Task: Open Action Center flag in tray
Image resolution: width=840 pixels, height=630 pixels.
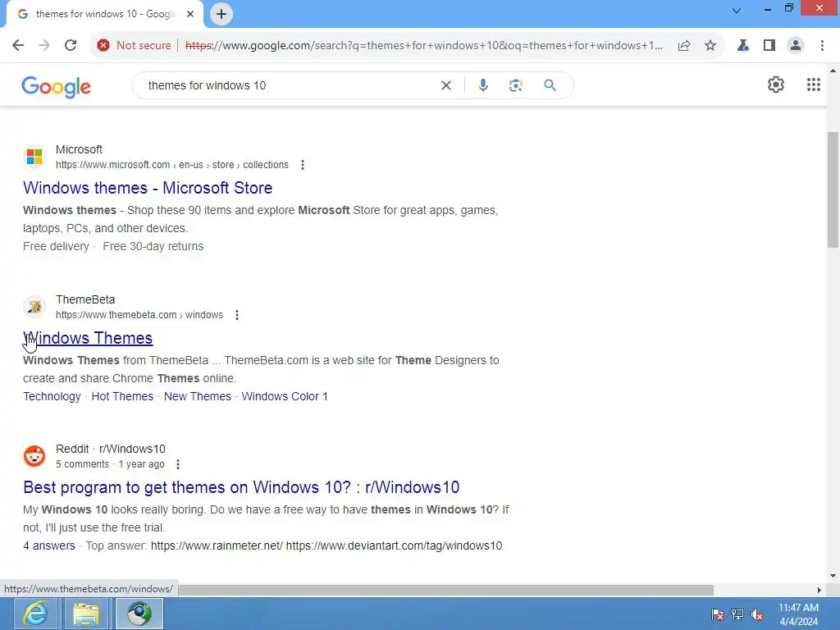Action: pos(717,614)
